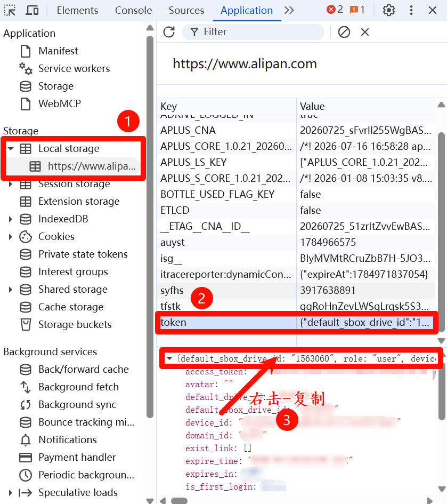Switch to the Elements tab
This screenshot has height=504, width=447.
pos(77,10)
